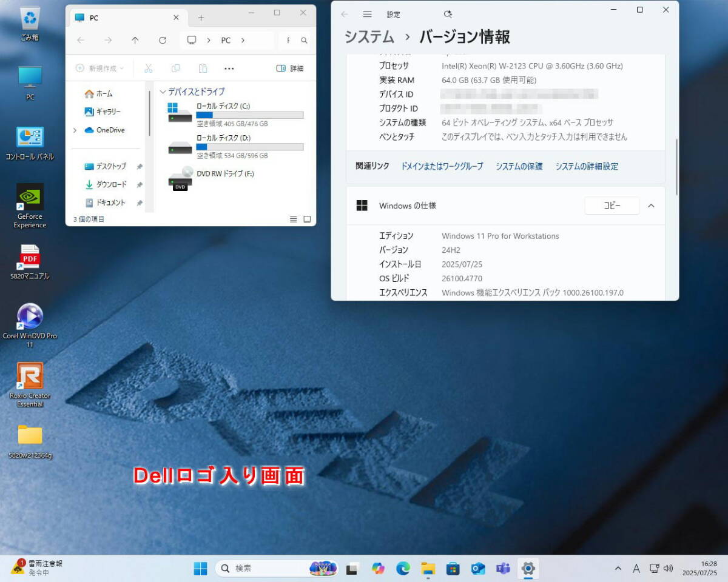Click the IME input mode A indicator
Viewport: 728px width, 582px height.
coord(636,568)
